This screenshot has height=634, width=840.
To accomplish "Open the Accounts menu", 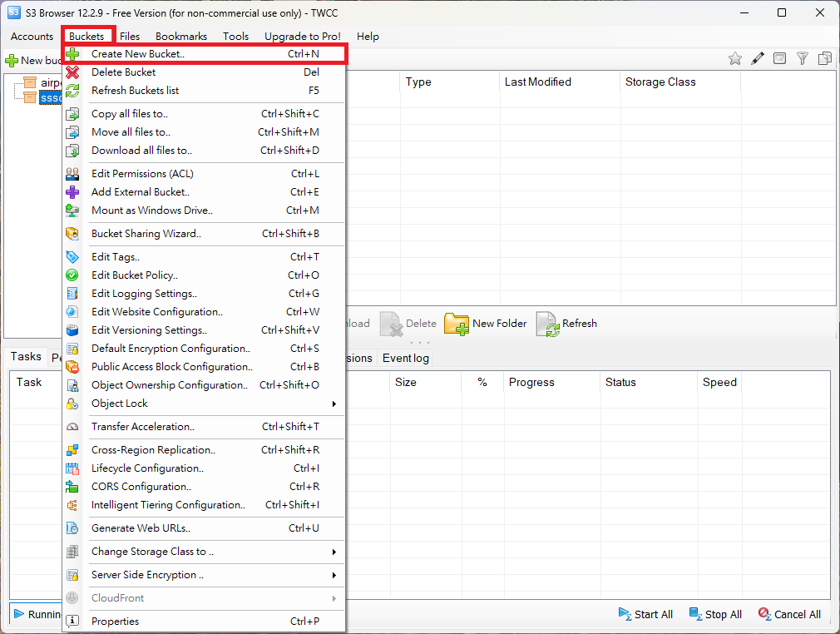I will (x=32, y=37).
